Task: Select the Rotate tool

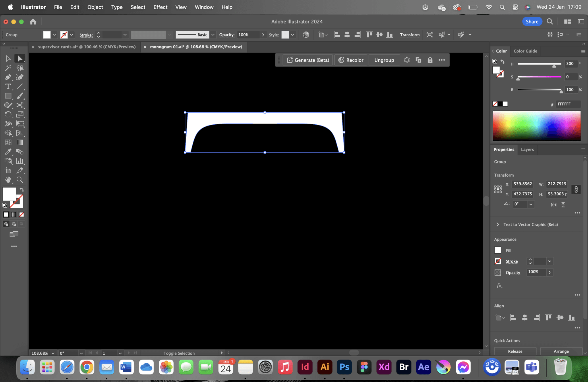Action: click(8, 115)
